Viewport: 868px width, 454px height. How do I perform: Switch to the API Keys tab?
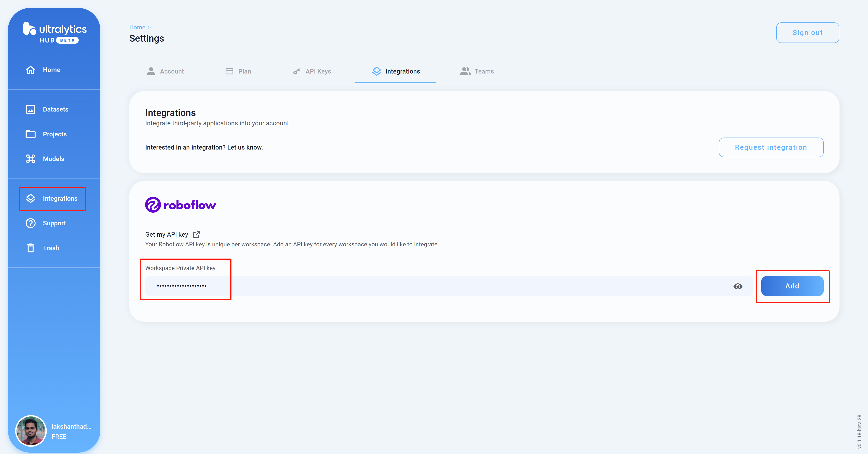[312, 71]
